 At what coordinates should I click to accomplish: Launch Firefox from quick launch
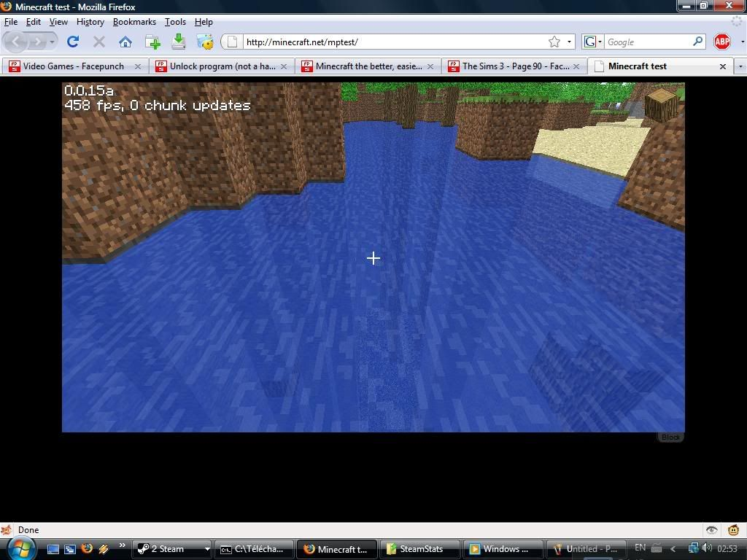click(87, 549)
